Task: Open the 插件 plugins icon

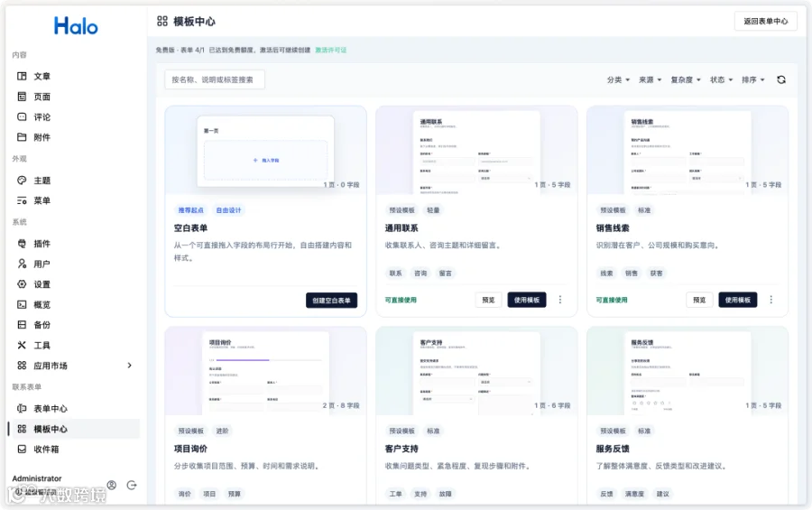Action: (22, 244)
